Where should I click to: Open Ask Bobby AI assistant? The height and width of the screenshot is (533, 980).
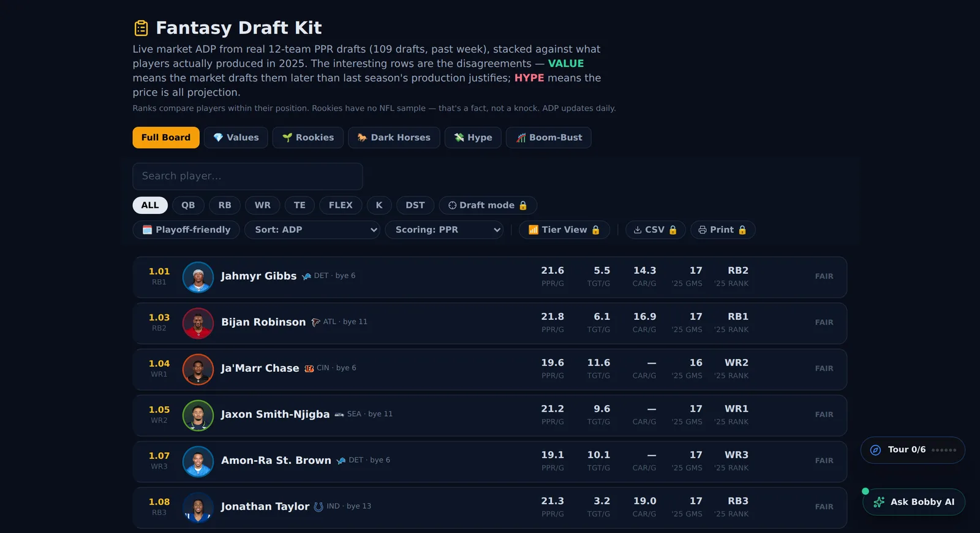[914, 502]
